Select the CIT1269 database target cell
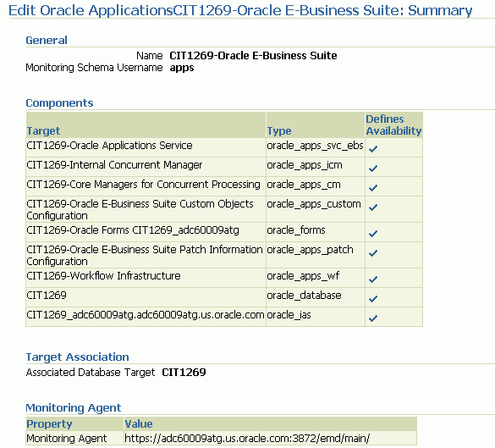 (x=146, y=297)
